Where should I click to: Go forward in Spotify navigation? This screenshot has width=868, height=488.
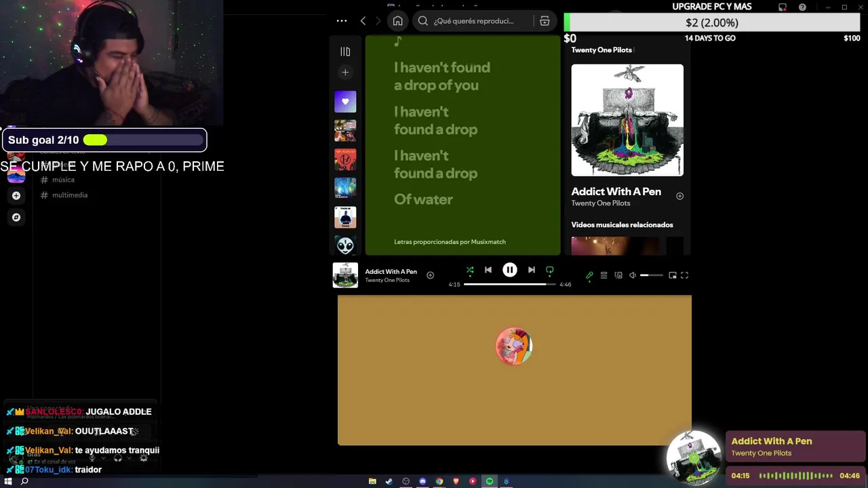click(378, 21)
